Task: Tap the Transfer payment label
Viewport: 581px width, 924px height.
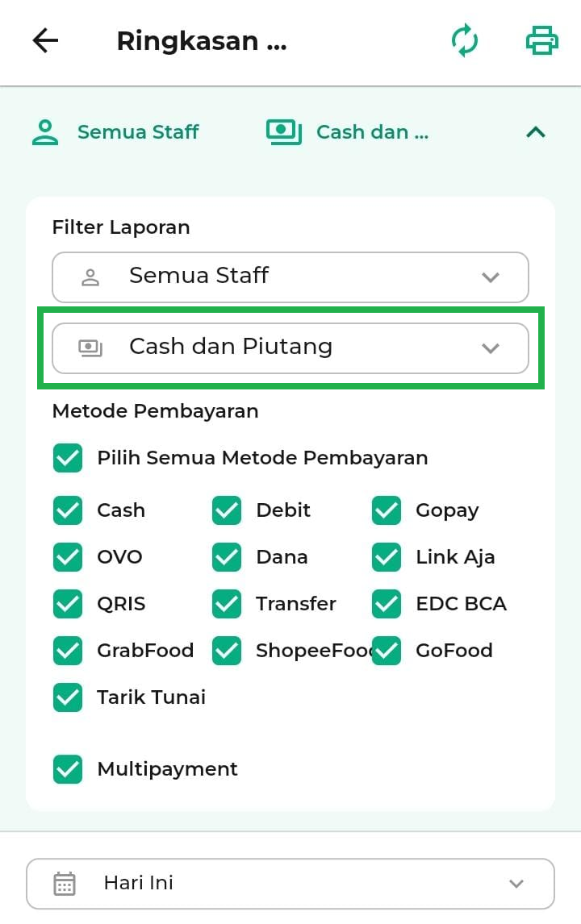Action: click(295, 604)
